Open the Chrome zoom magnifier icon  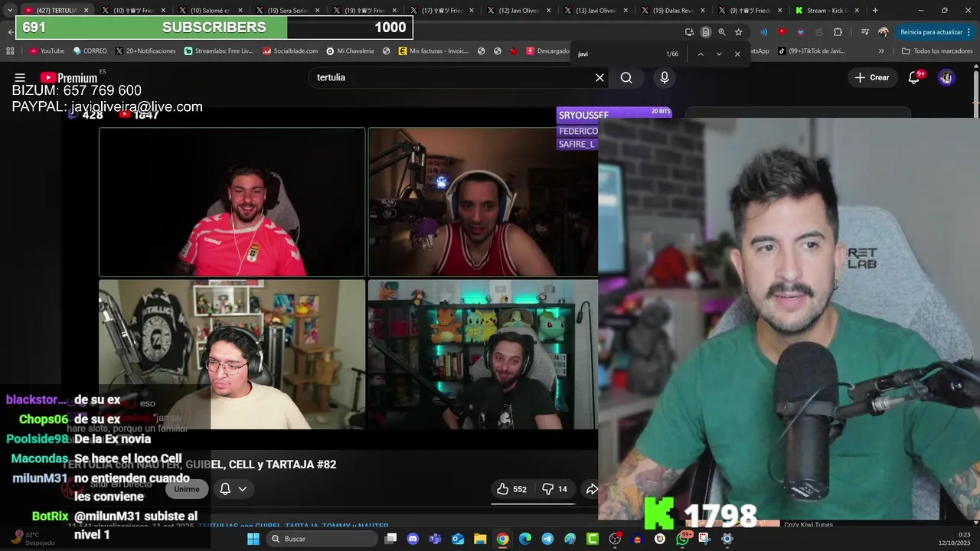click(x=722, y=32)
